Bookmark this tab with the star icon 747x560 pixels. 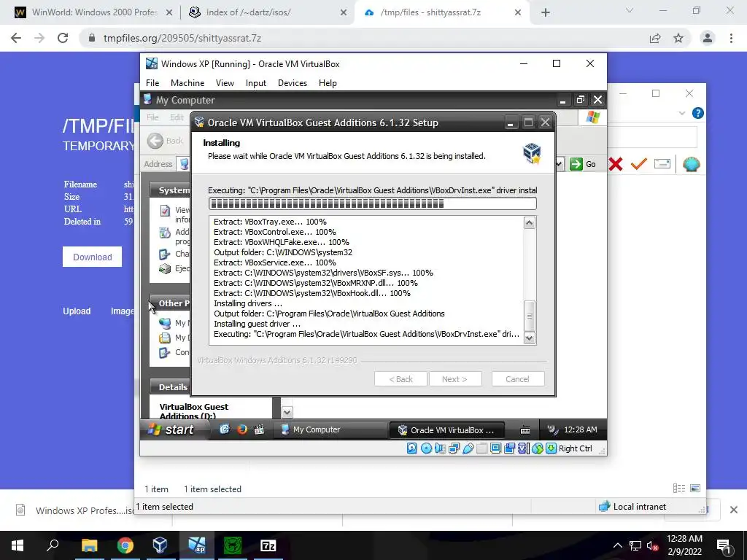click(678, 38)
